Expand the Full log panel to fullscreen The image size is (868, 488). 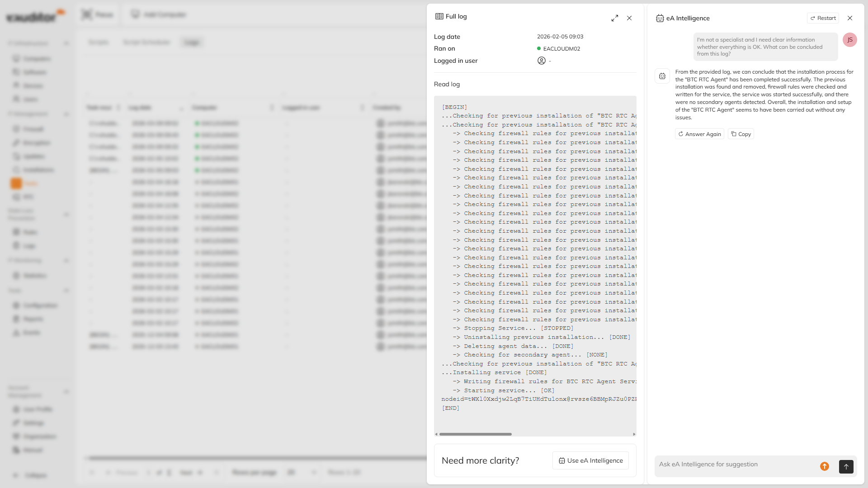(614, 18)
